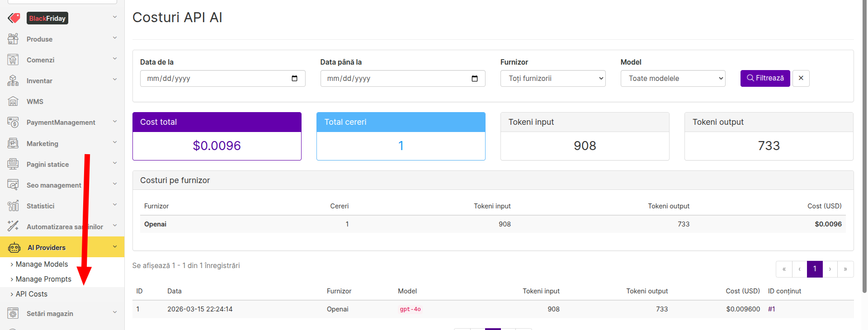This screenshot has height=330, width=868.
Task: Click the Statistici chart icon
Action: 13,206
